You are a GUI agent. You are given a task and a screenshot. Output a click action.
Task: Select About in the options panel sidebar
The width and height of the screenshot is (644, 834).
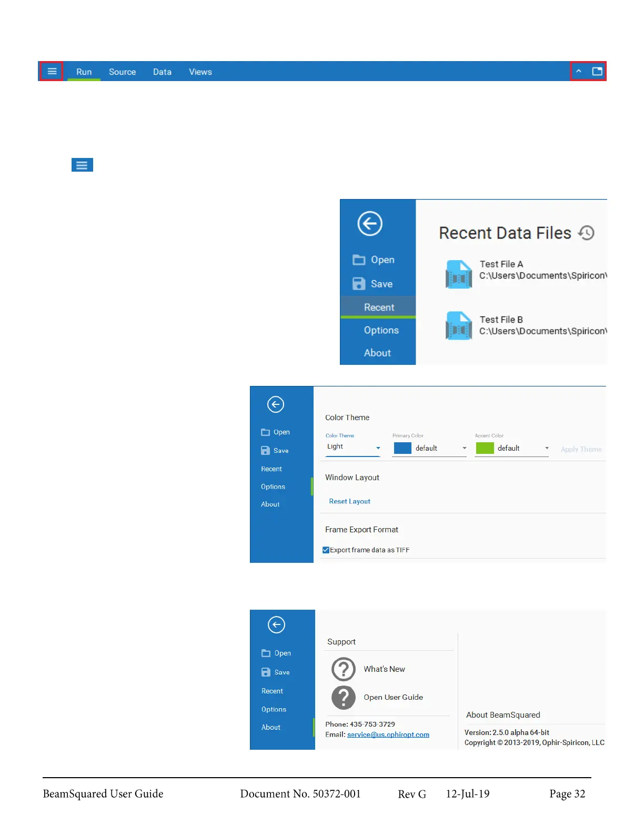pos(270,504)
